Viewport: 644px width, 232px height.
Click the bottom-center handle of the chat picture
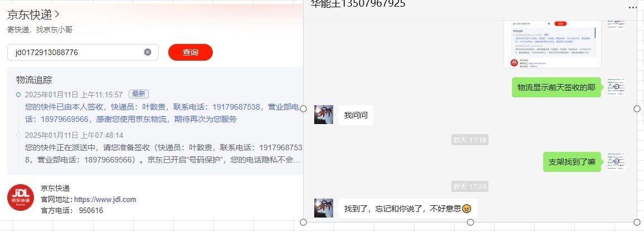tap(470, 222)
